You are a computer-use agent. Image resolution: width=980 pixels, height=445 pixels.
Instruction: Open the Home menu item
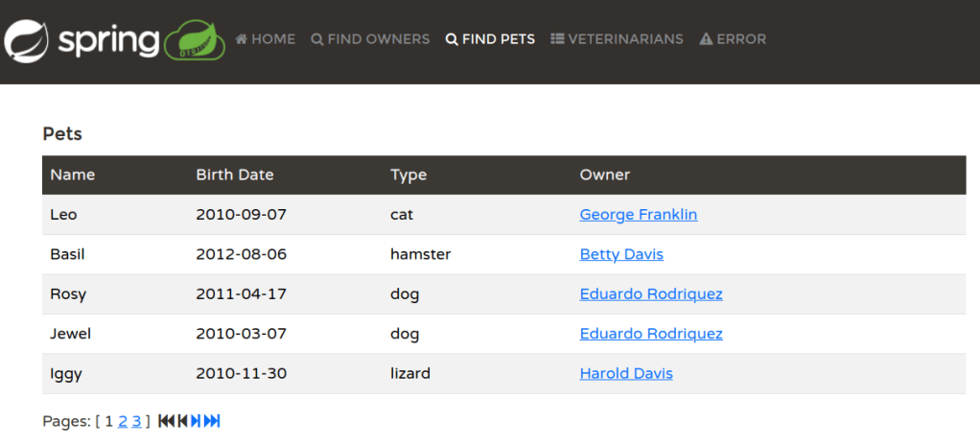tap(266, 39)
